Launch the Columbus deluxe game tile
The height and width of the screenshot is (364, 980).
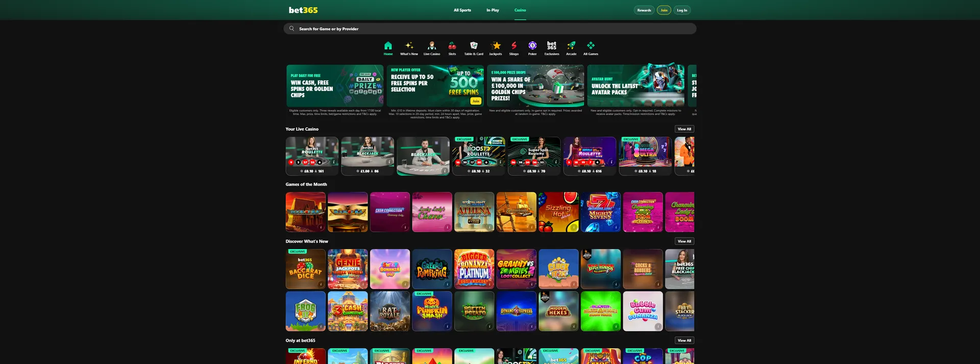517,212
